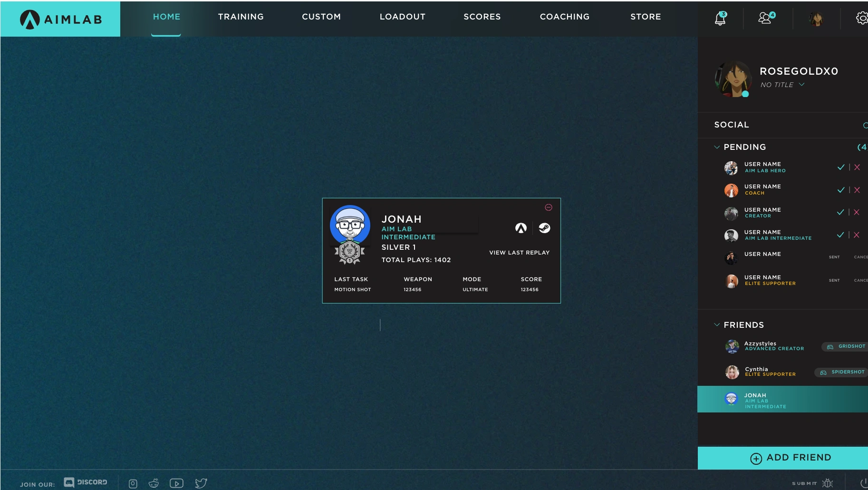
Task: Select the highlighted Jonah friend row
Action: click(782, 399)
